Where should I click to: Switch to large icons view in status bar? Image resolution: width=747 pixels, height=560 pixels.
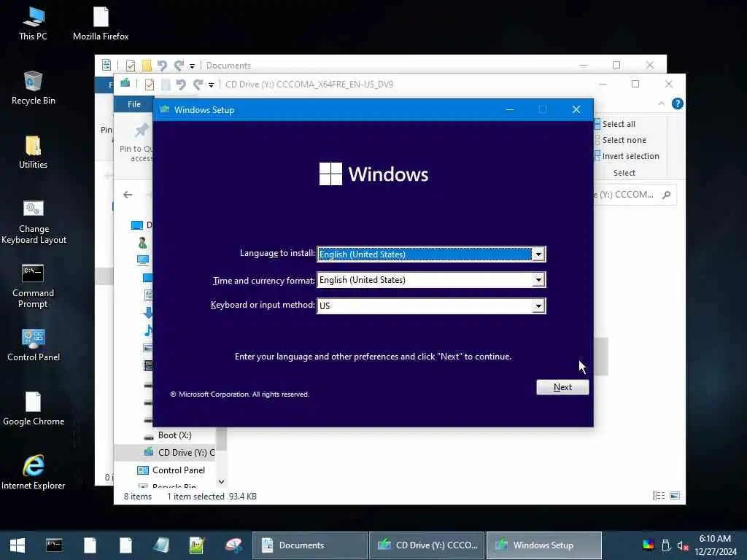point(675,496)
